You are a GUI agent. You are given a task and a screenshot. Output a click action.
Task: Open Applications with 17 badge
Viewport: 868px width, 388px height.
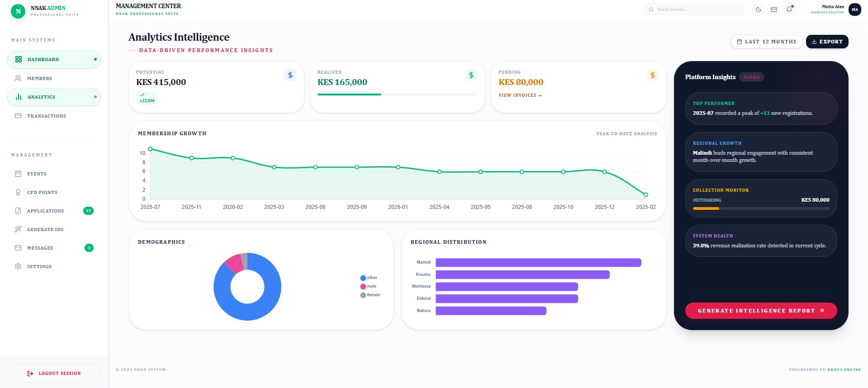point(45,211)
